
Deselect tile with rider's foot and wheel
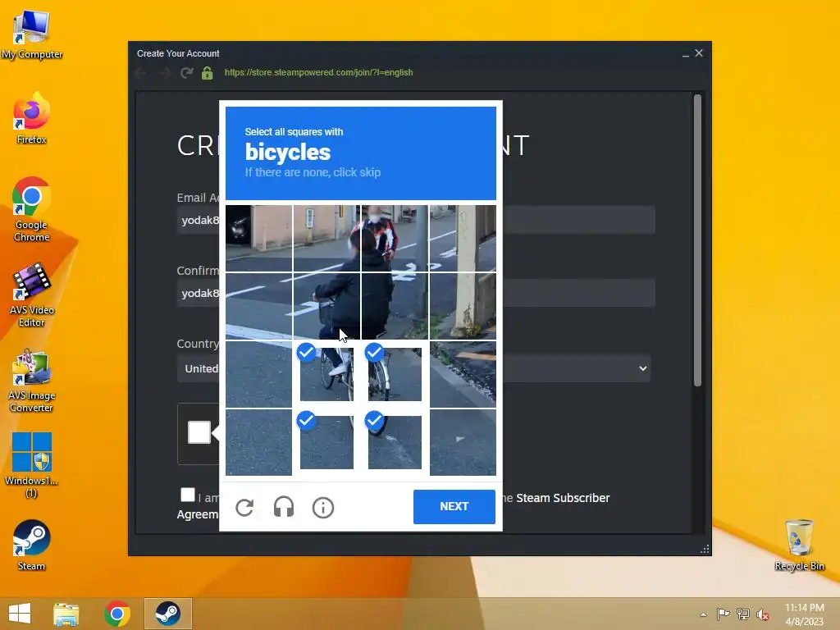click(x=326, y=374)
